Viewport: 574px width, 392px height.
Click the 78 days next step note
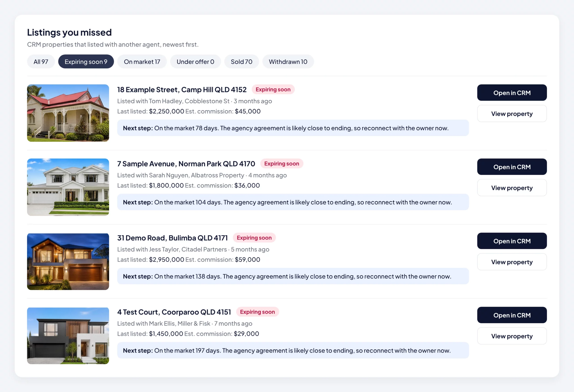point(293,128)
